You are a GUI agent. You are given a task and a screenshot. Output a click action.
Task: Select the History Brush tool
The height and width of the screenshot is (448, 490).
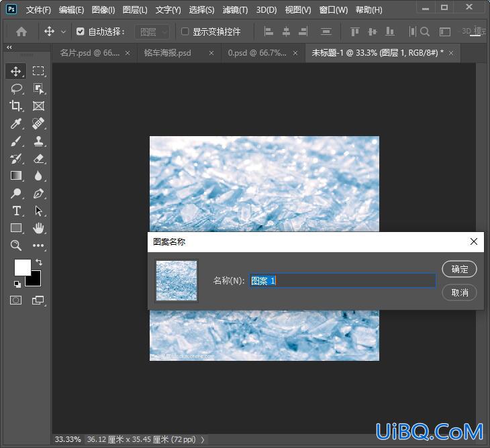(x=15, y=158)
